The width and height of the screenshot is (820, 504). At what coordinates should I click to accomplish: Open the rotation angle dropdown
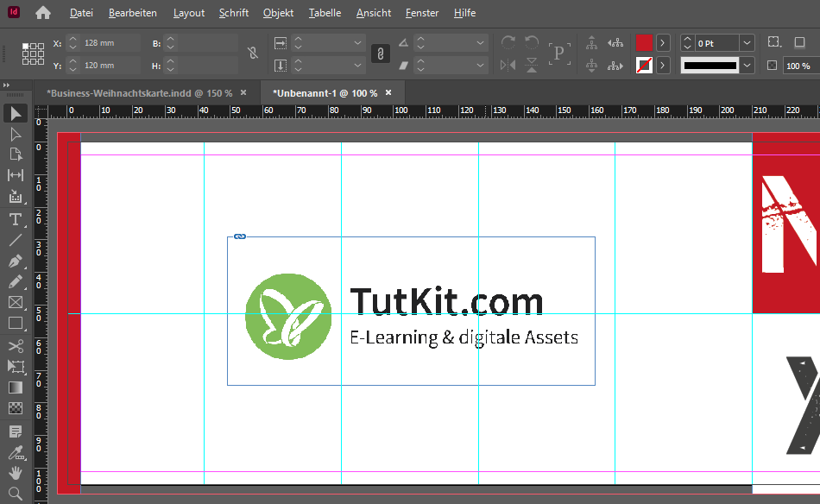click(480, 43)
